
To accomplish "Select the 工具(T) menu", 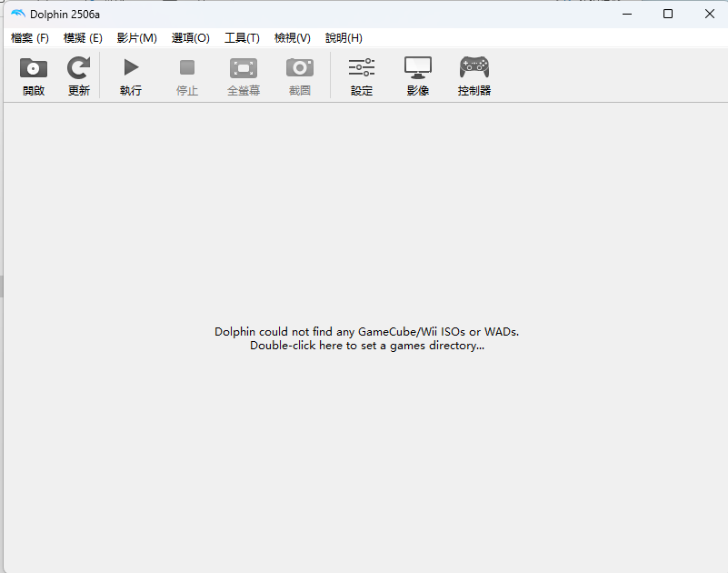I will pos(242,38).
